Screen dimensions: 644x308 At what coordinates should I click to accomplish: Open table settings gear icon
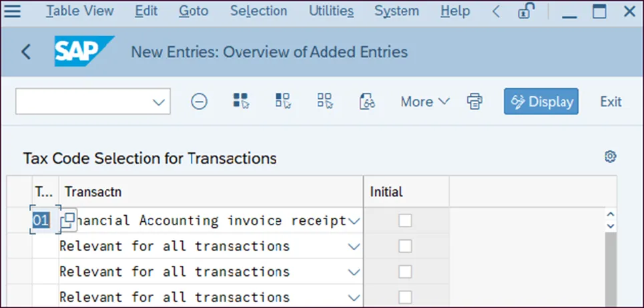click(x=609, y=157)
